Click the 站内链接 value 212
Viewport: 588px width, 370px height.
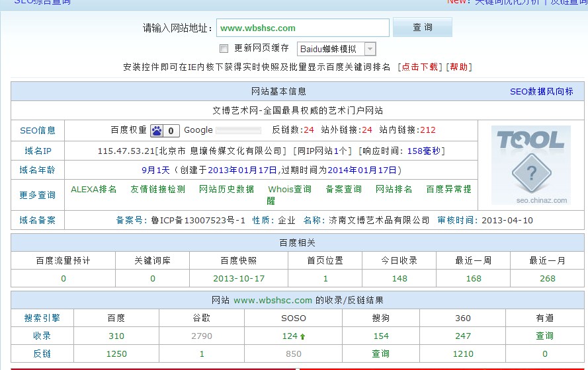click(x=428, y=130)
